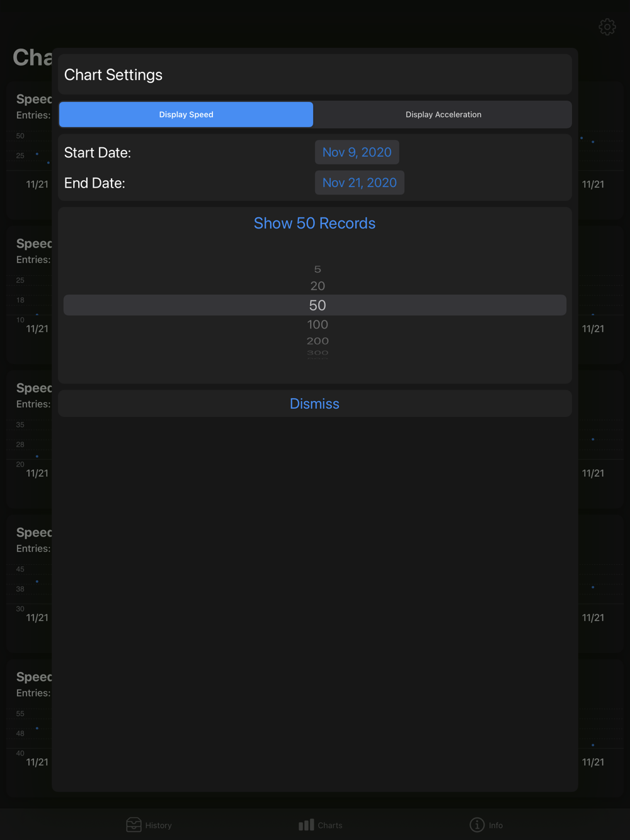630x840 pixels.
Task: Open the Start Date picker Nov 9, 2020
Action: [x=357, y=152]
